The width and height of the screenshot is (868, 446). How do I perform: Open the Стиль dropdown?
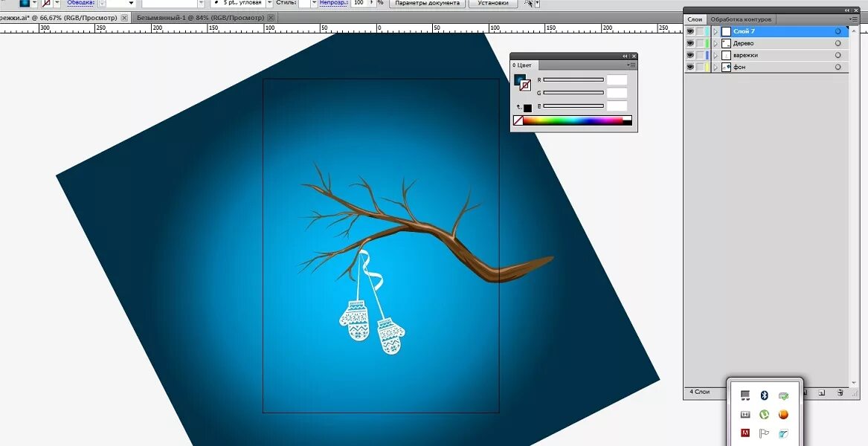[x=314, y=3]
